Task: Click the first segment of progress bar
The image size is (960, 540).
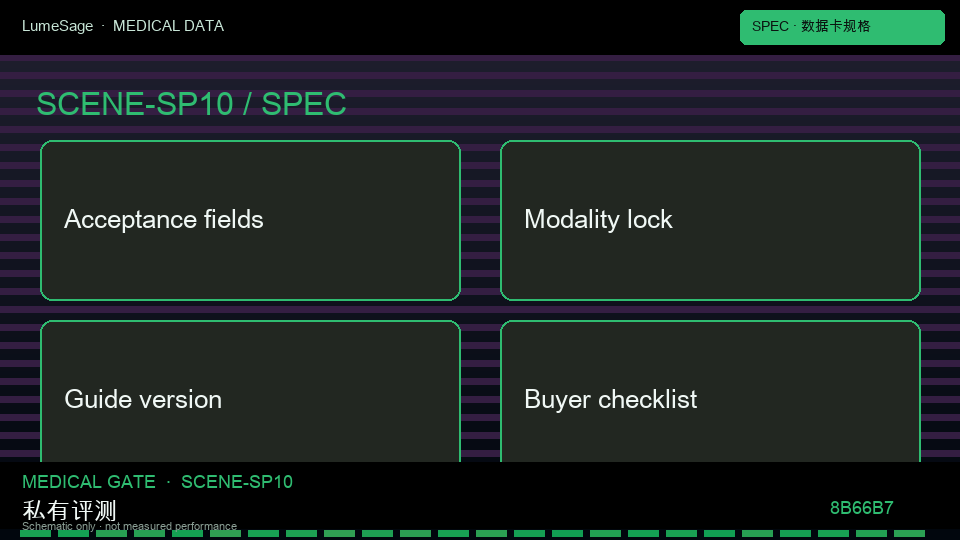Action: [x=36, y=534]
